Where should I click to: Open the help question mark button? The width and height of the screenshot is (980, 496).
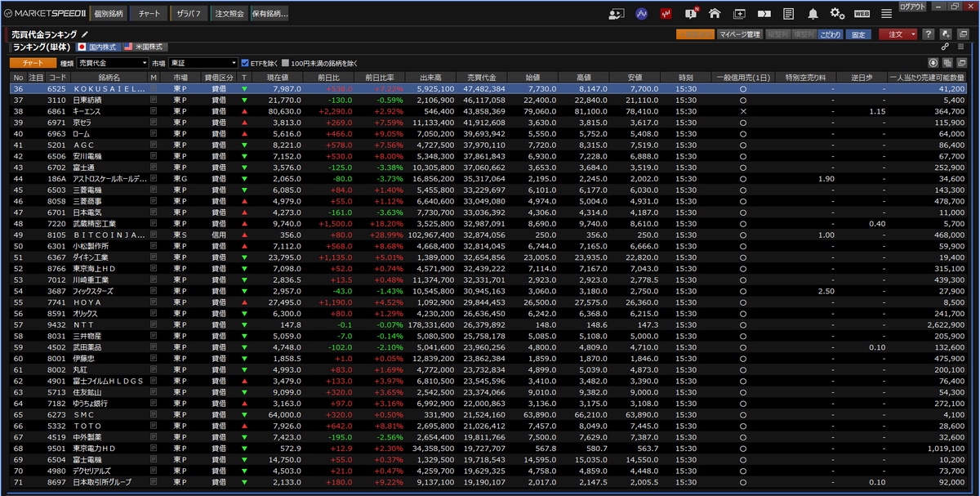[x=929, y=34]
